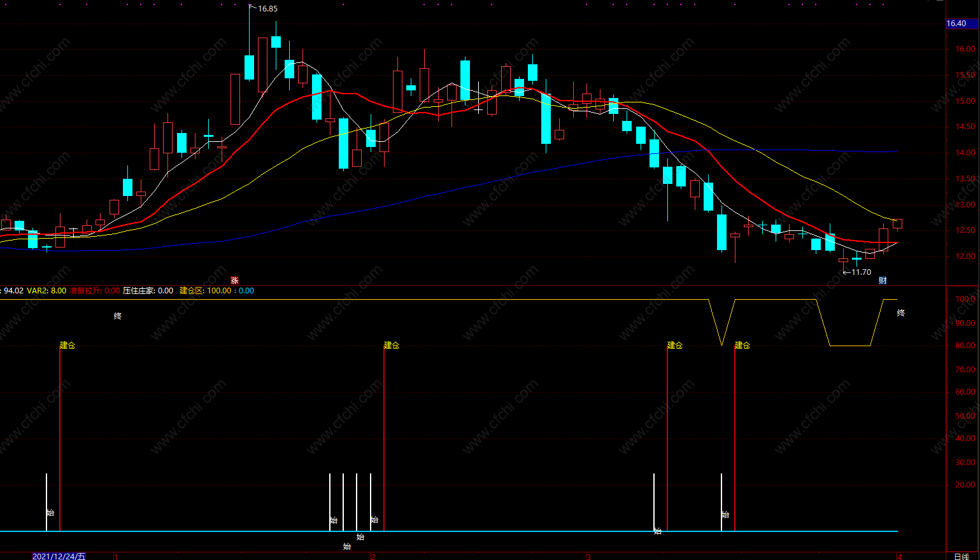Click the 终 label at right of indicator

[901, 313]
